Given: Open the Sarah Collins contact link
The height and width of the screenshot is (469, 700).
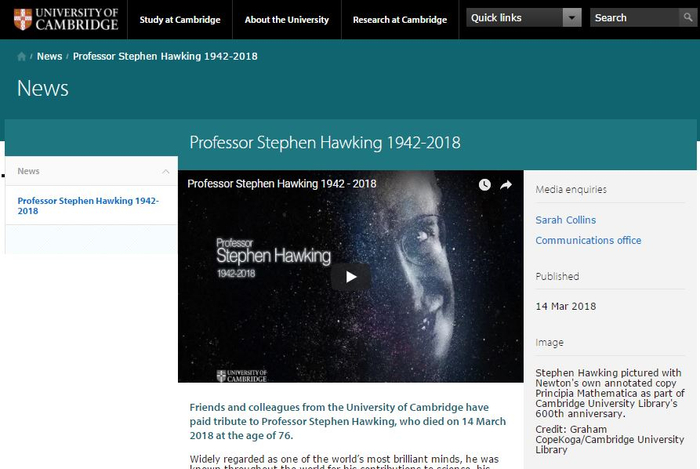Looking at the screenshot, I should (x=566, y=220).
